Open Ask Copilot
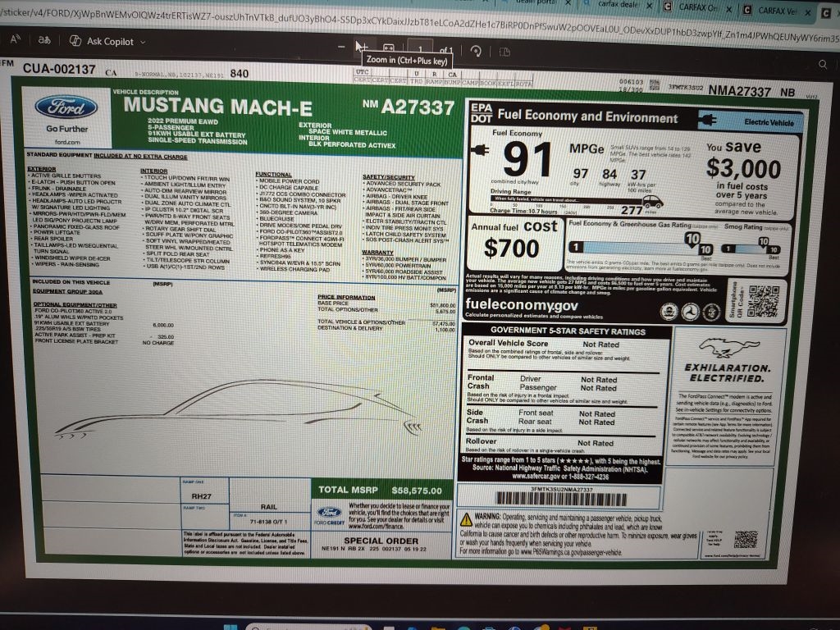840x630 pixels. pyautogui.click(x=102, y=41)
